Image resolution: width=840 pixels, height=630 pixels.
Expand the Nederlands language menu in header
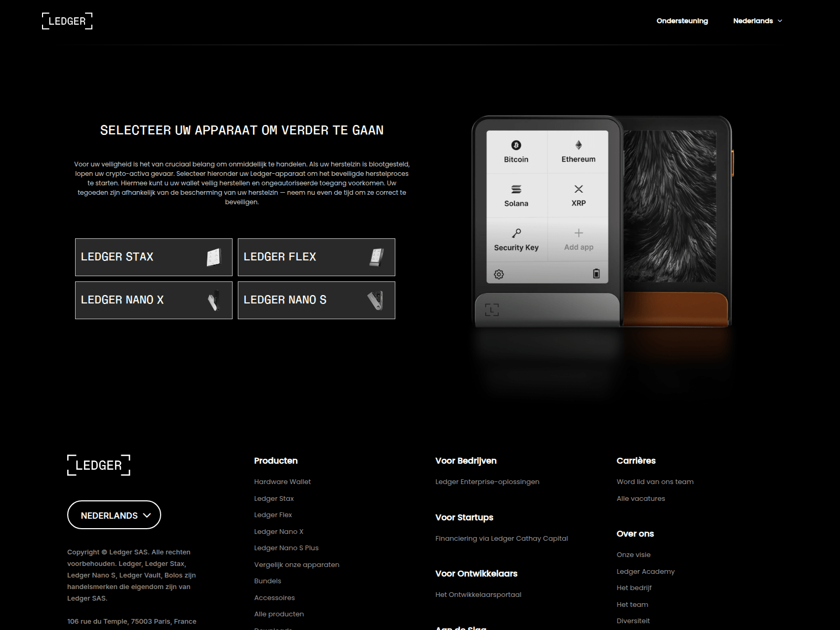point(758,21)
